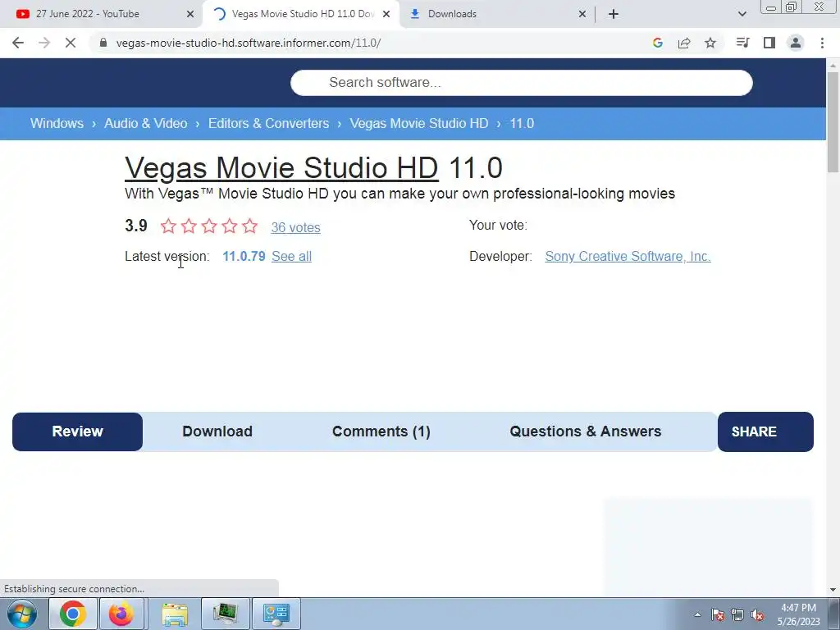Toggle the browser side panel icon

tap(769, 43)
